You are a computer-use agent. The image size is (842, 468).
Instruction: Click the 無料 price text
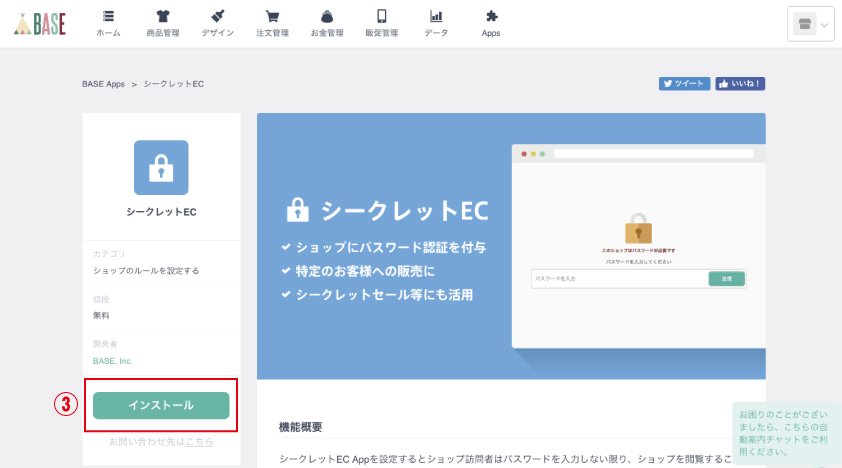tap(101, 316)
